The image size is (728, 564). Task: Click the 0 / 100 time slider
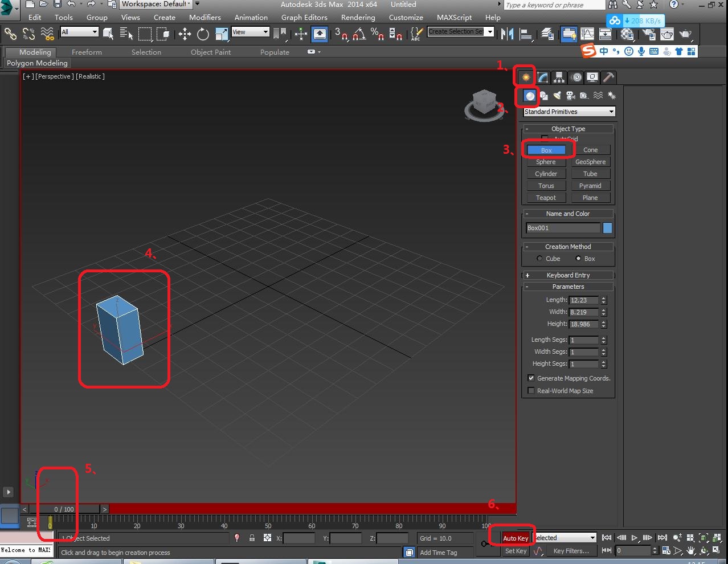pyautogui.click(x=64, y=509)
